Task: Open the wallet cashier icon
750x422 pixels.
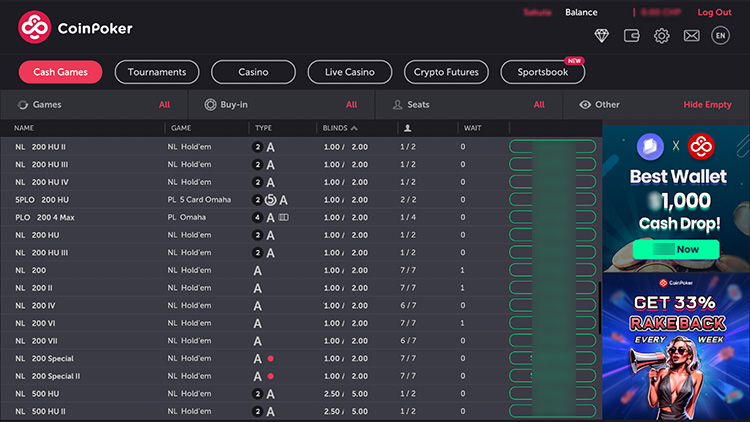Action: click(631, 36)
